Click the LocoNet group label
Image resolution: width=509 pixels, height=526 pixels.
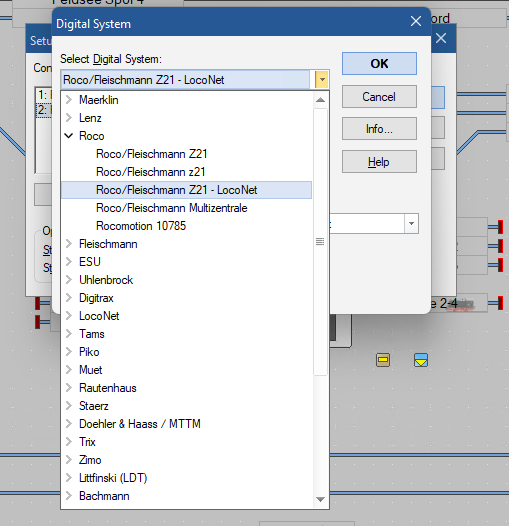click(99, 316)
